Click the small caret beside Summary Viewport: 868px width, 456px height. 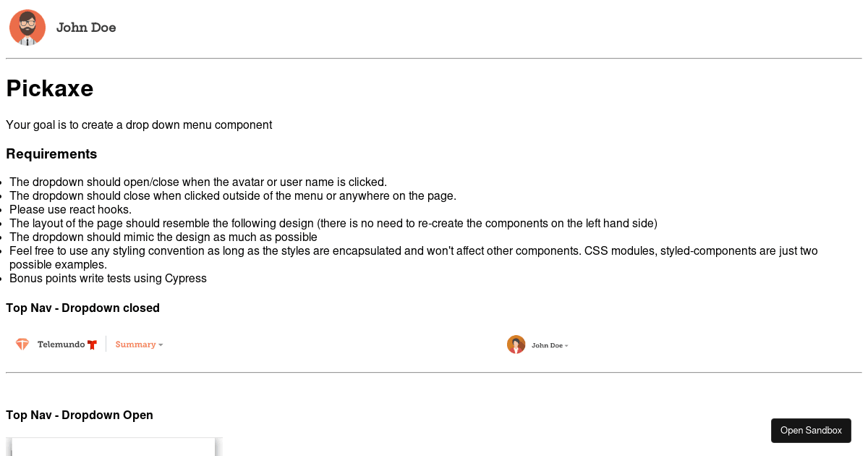(x=161, y=345)
